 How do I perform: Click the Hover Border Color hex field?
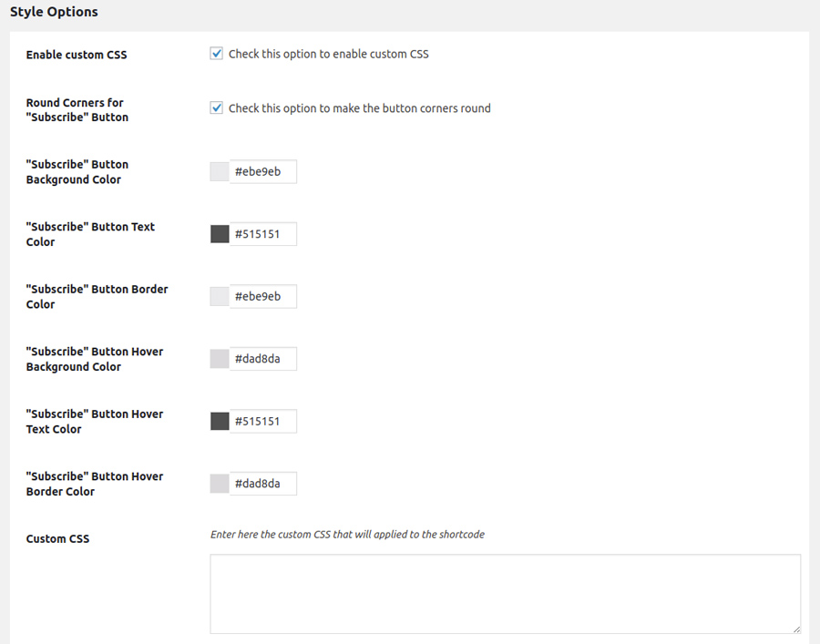tap(262, 484)
